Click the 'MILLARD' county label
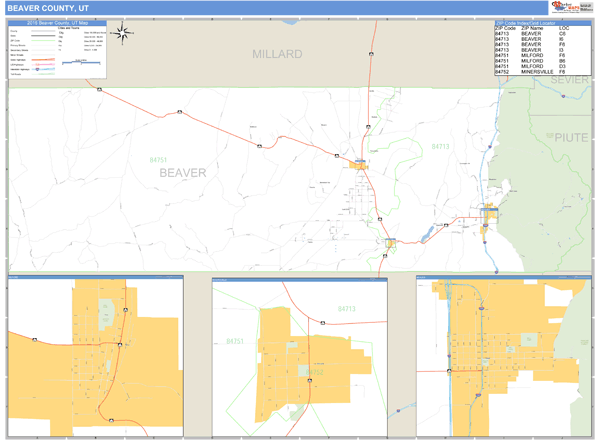 coord(277,54)
